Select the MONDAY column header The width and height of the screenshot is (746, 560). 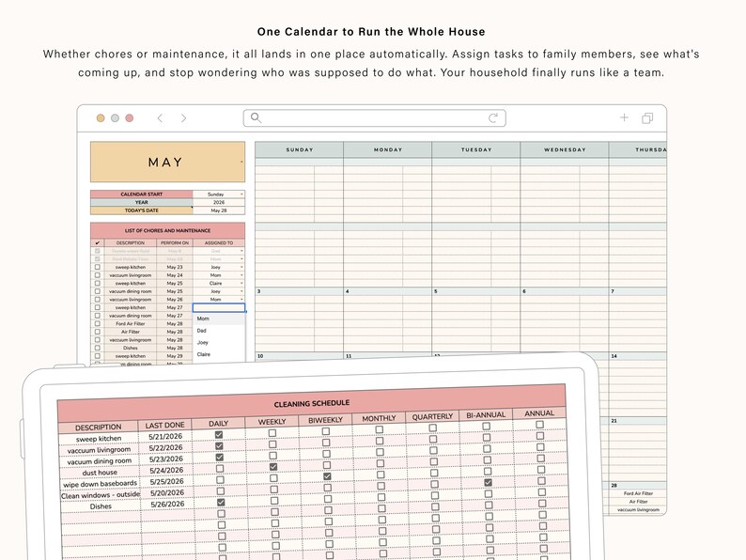click(x=388, y=149)
